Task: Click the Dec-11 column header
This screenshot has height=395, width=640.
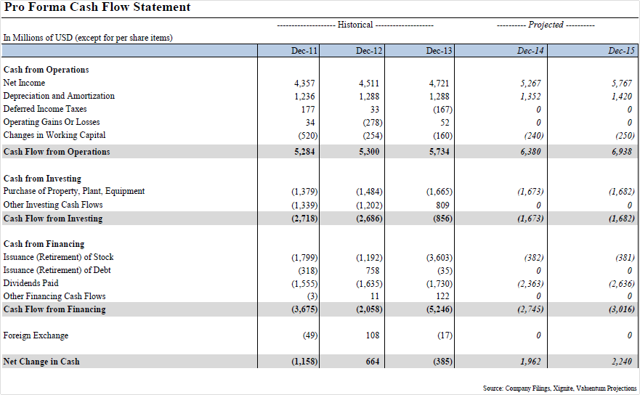Action: (x=304, y=51)
